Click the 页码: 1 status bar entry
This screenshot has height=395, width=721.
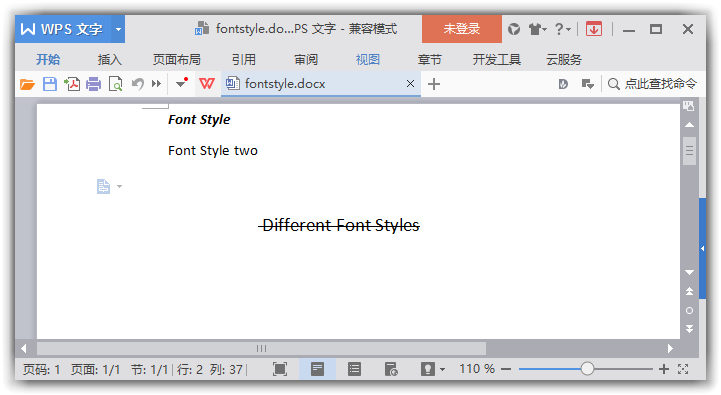pos(41,369)
